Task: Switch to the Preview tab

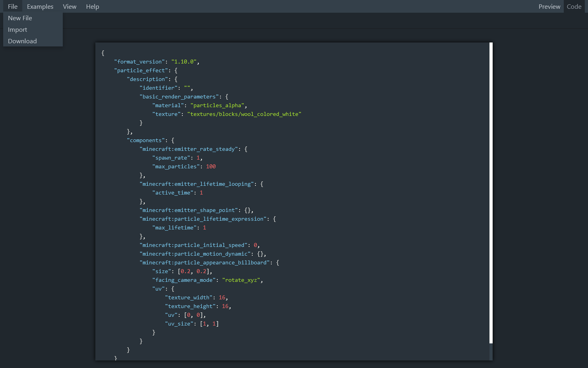Action: [549, 6]
